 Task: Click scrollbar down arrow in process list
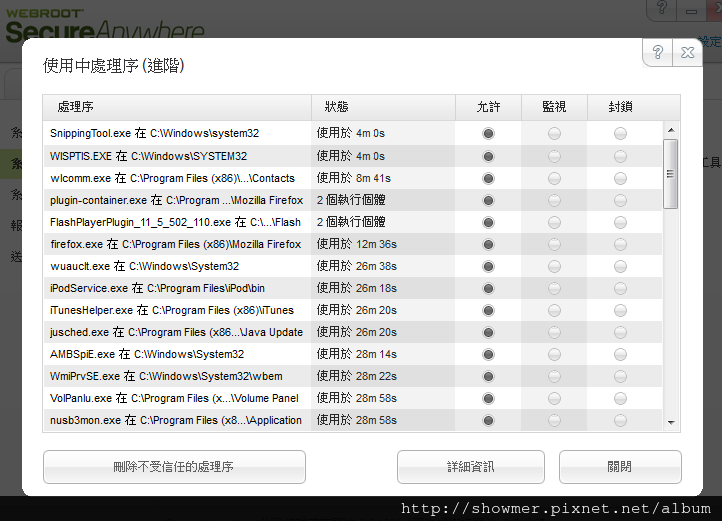pos(671,422)
